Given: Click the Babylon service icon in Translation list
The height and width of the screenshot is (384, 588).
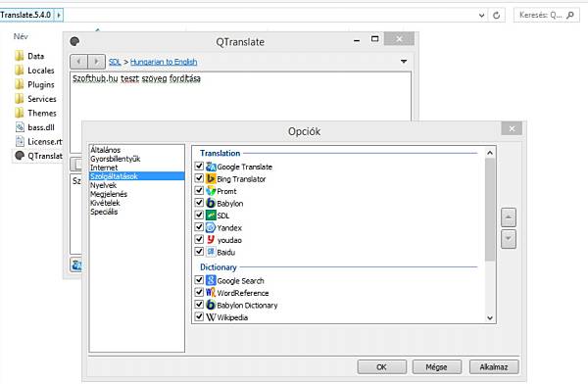Looking at the screenshot, I should 211,203.
